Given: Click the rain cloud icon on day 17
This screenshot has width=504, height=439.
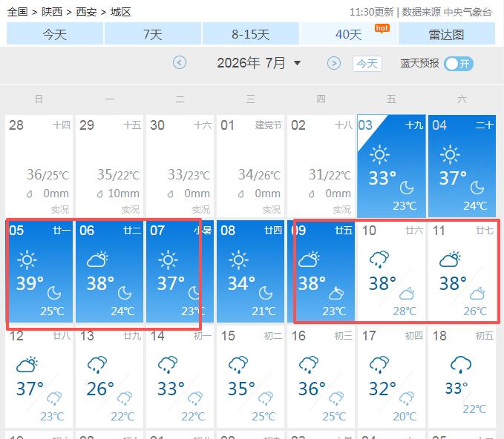Looking at the screenshot, I should pyautogui.click(x=379, y=365).
